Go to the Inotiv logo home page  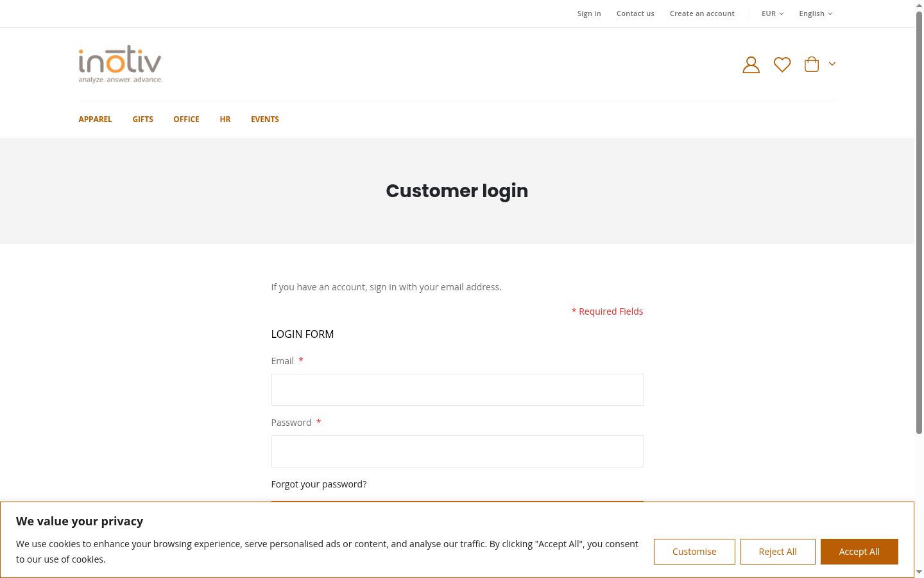[x=120, y=64]
